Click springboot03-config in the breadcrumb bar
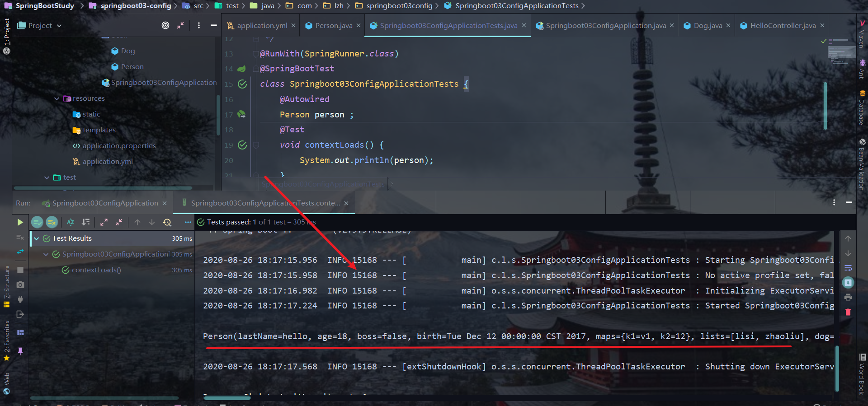 click(x=136, y=6)
